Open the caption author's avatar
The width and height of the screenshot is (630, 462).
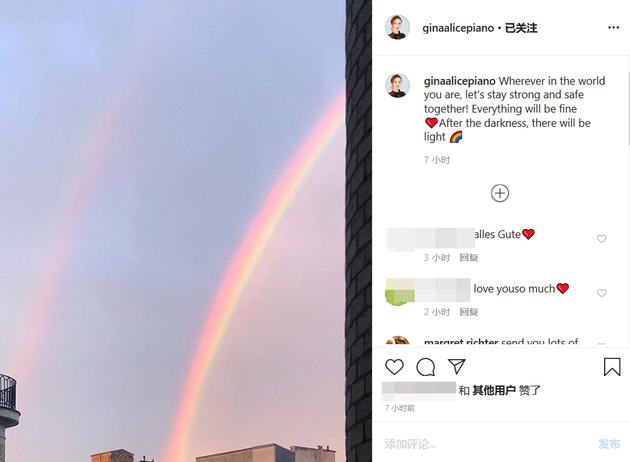397,86
